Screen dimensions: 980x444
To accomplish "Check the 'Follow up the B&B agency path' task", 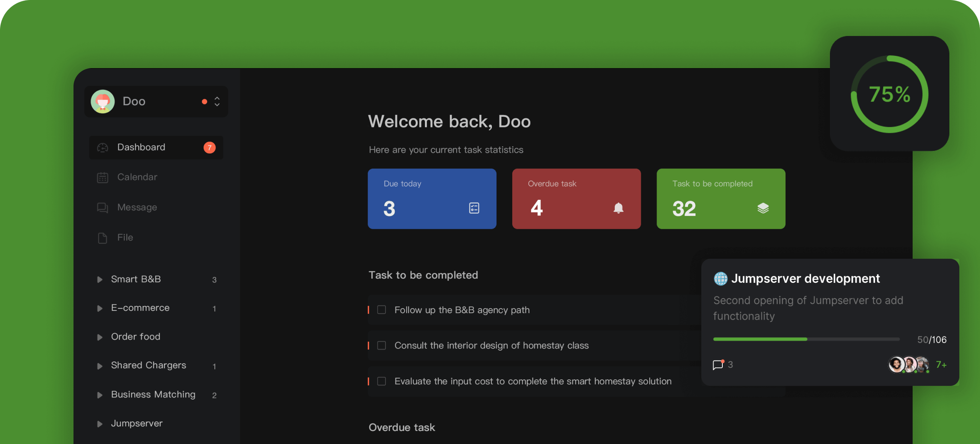I will tap(382, 310).
